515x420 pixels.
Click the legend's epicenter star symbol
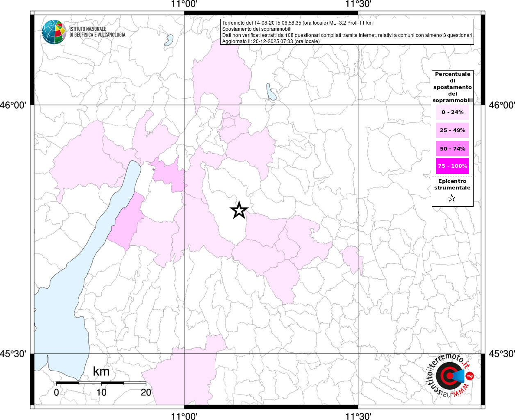click(x=452, y=199)
